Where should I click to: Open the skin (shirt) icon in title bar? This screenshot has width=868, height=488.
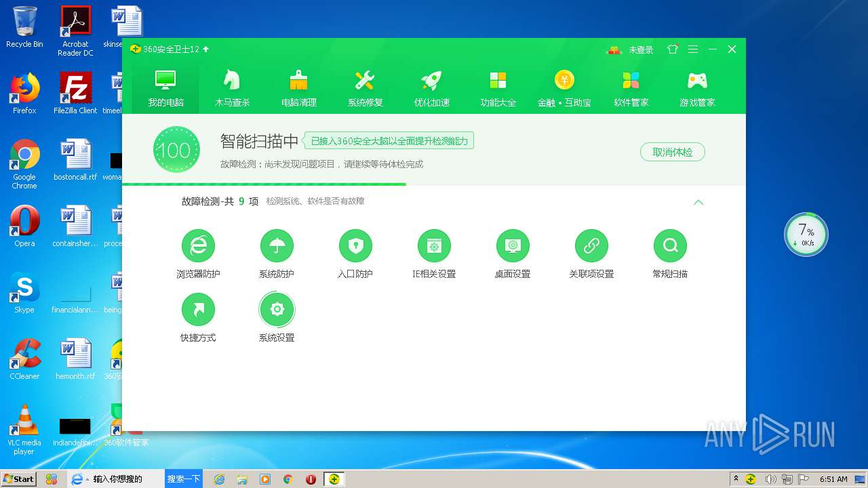[x=672, y=49]
